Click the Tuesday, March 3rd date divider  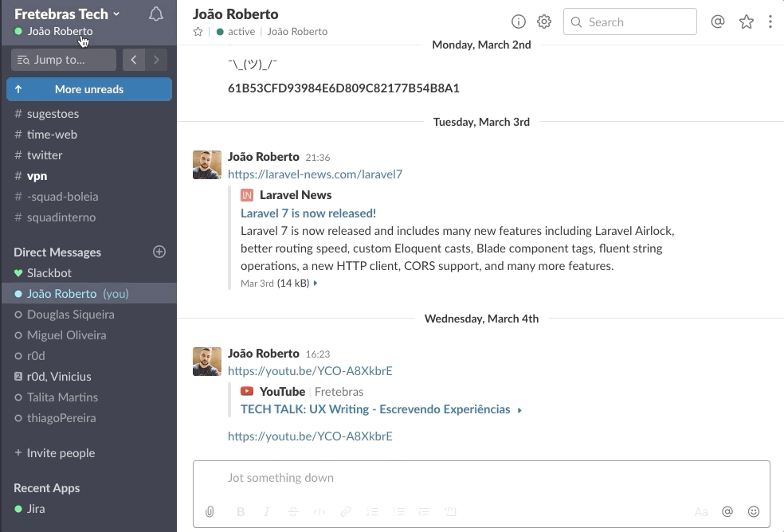pyautogui.click(x=481, y=122)
